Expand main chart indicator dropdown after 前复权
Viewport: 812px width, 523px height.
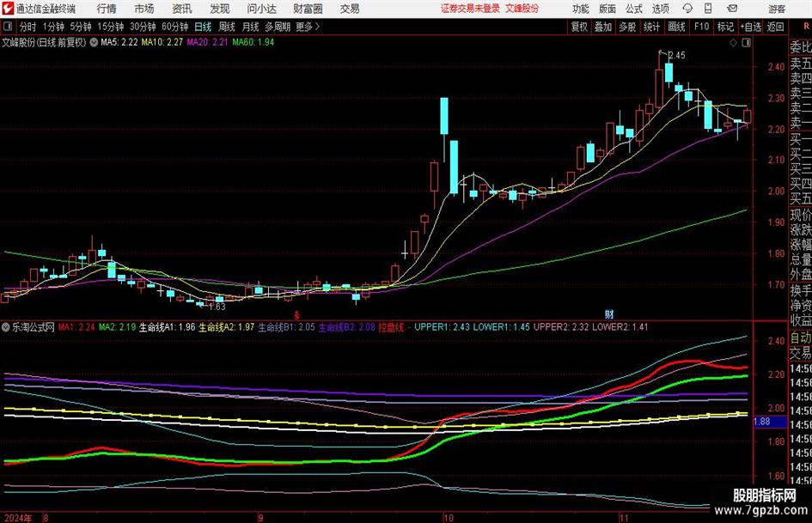coord(94,42)
